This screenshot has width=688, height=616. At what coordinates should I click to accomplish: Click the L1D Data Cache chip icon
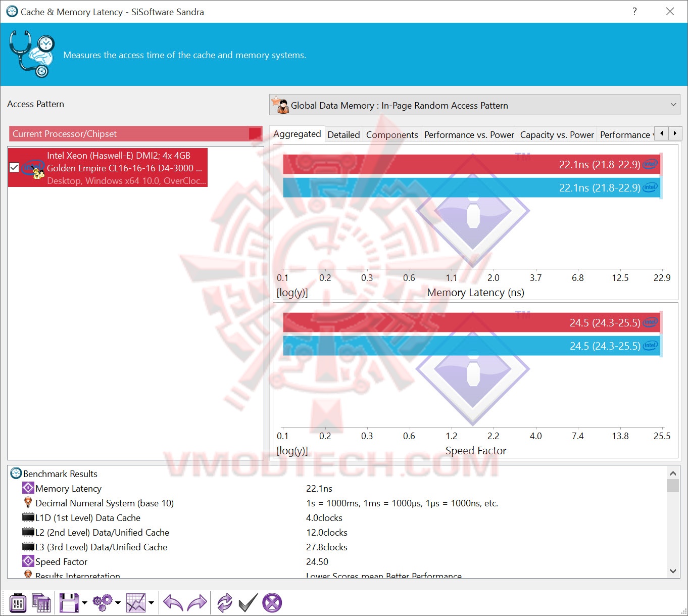click(x=28, y=517)
